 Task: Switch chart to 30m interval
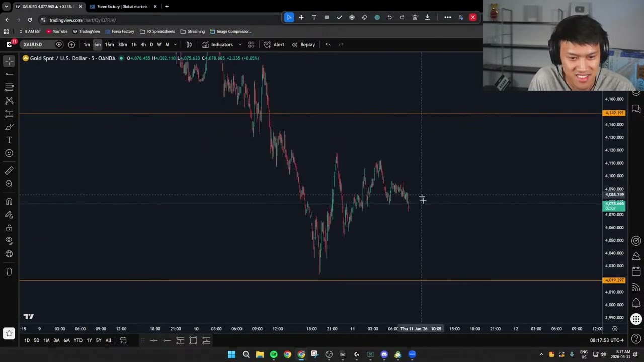122,44
